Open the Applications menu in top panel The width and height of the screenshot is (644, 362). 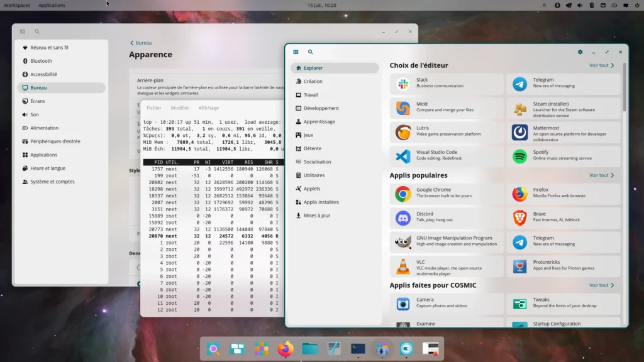[x=52, y=5]
